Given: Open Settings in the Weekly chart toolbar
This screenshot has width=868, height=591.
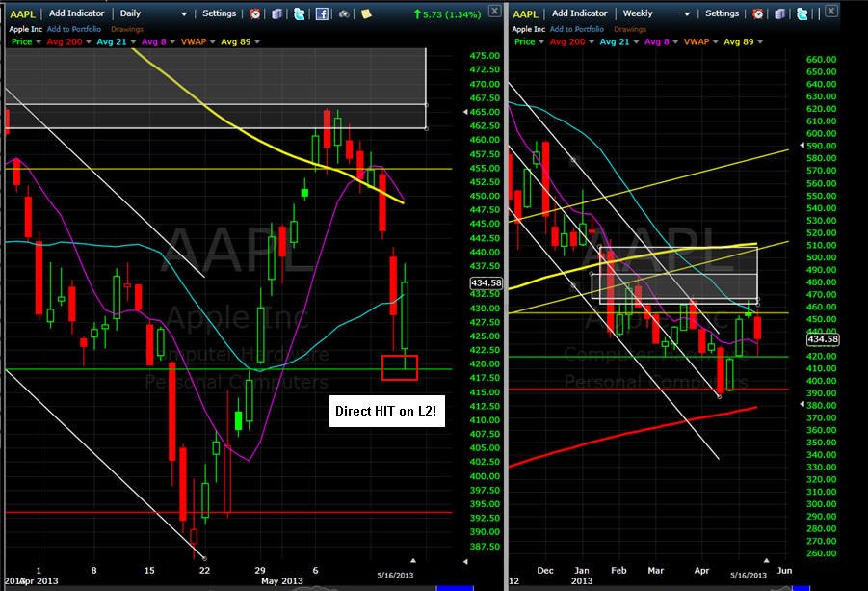Looking at the screenshot, I should point(722,13).
